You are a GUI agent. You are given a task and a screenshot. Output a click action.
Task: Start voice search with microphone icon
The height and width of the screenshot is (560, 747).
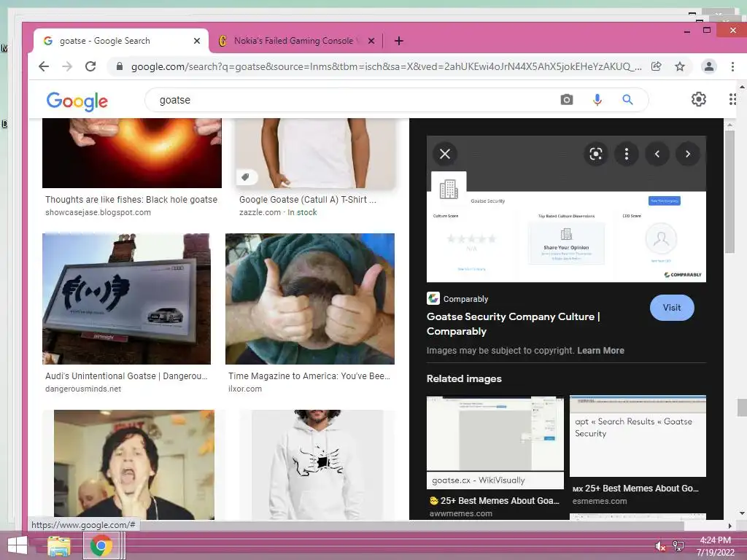point(597,99)
